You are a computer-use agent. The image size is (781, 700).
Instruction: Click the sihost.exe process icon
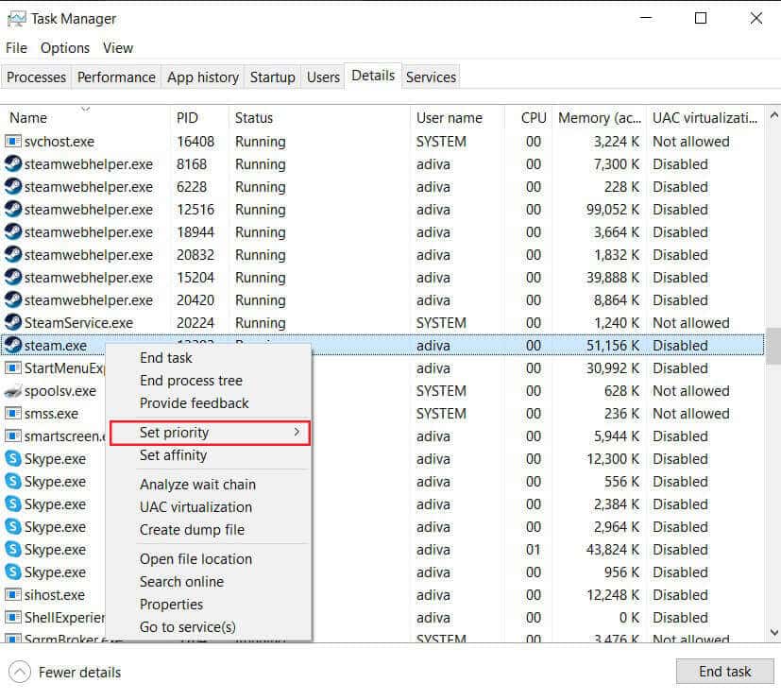coord(13,595)
